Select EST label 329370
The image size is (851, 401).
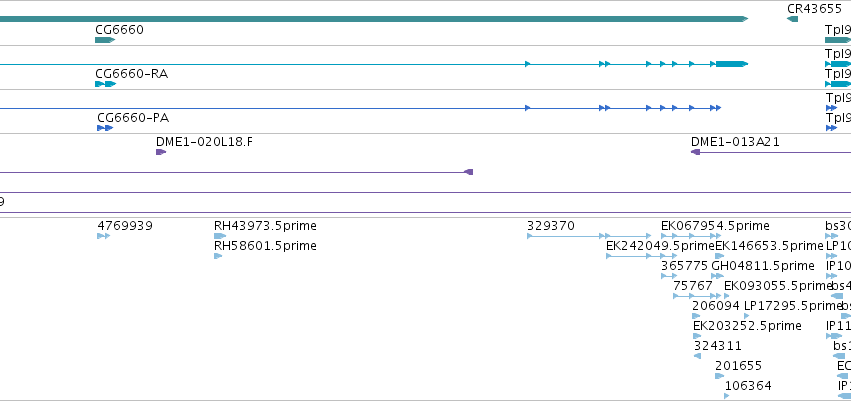[x=550, y=226]
